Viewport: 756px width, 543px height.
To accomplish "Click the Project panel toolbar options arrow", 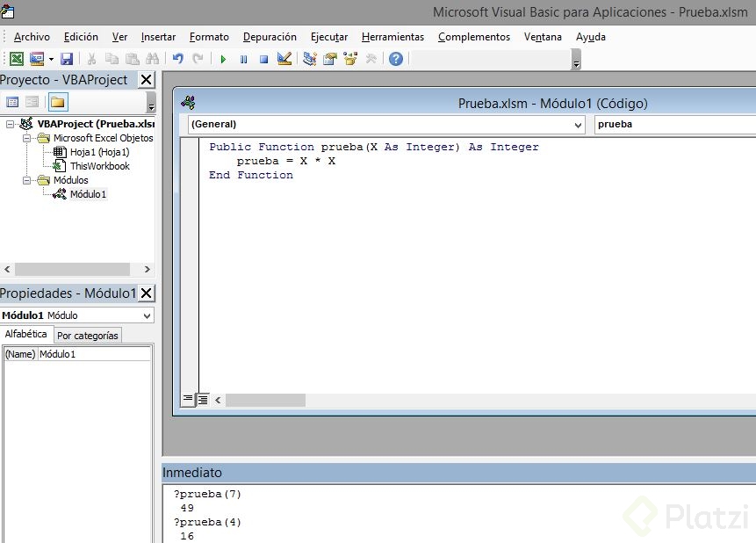I will pos(151,102).
